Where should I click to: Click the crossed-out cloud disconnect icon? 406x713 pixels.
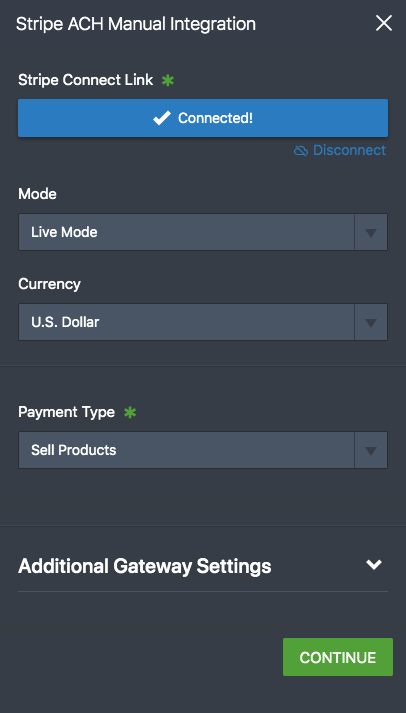pos(301,151)
